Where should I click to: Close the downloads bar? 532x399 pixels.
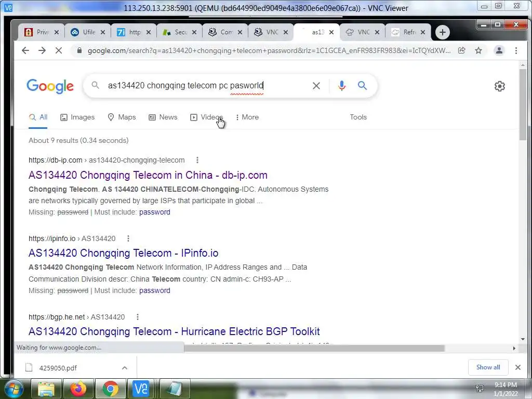(518, 367)
